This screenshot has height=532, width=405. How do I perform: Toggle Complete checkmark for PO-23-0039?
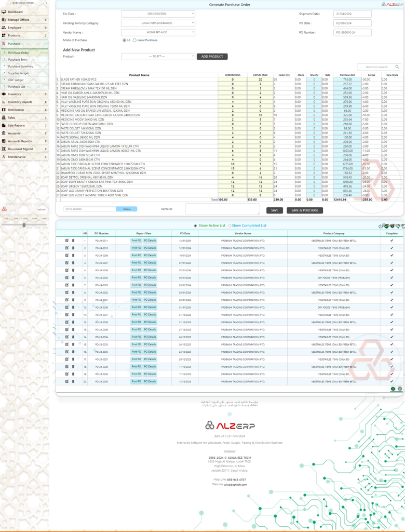(392, 308)
